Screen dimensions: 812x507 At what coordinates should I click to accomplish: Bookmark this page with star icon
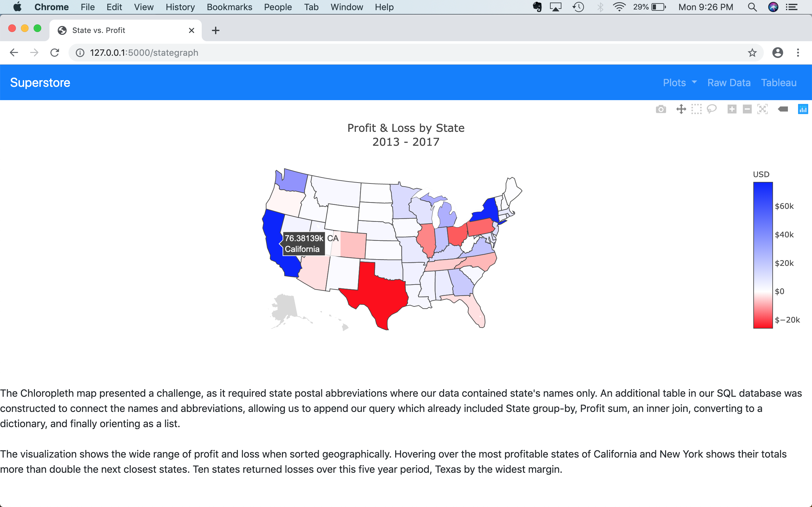[752, 53]
